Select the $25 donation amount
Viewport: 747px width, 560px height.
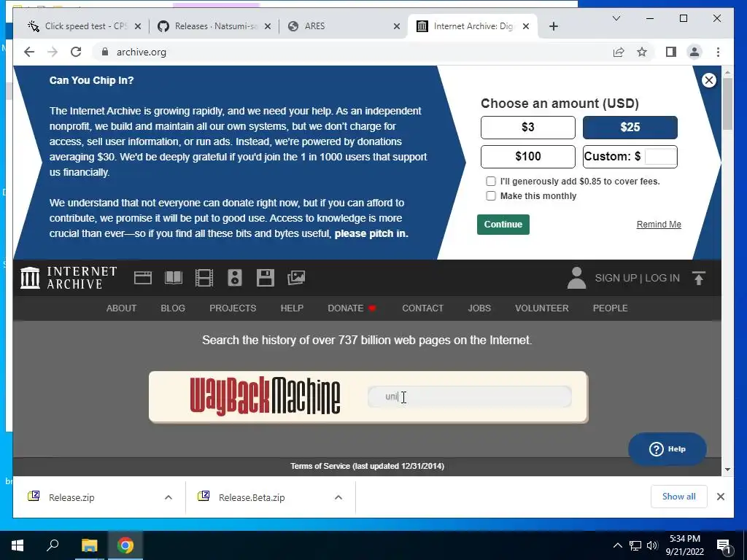tap(630, 127)
